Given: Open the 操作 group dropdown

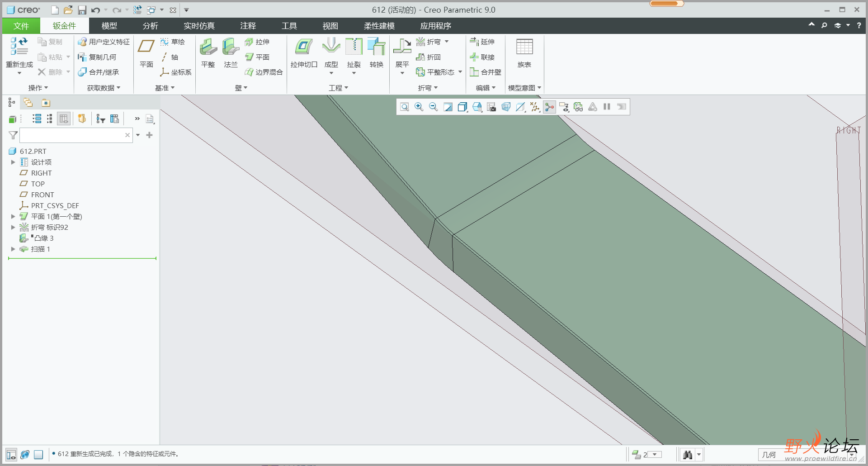Looking at the screenshot, I should [38, 88].
